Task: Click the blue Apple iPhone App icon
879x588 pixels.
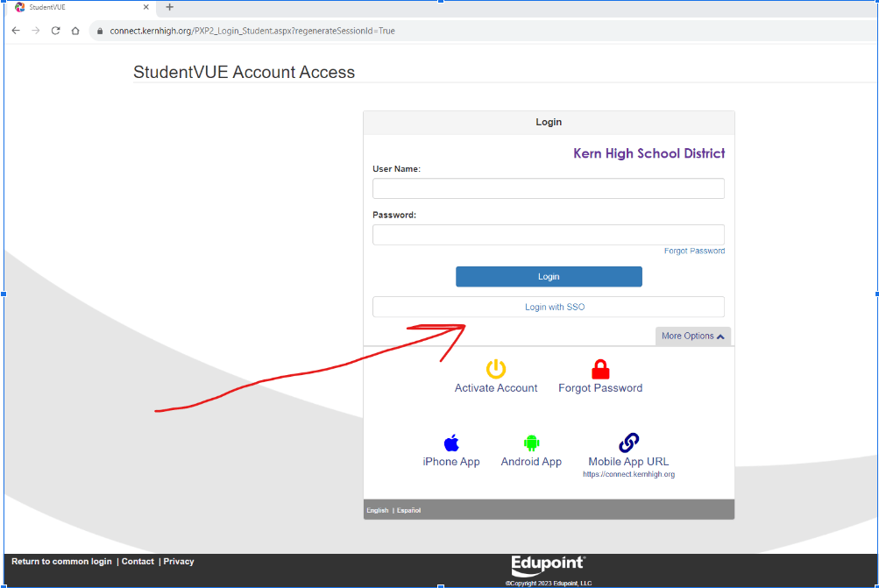Action: 451,443
